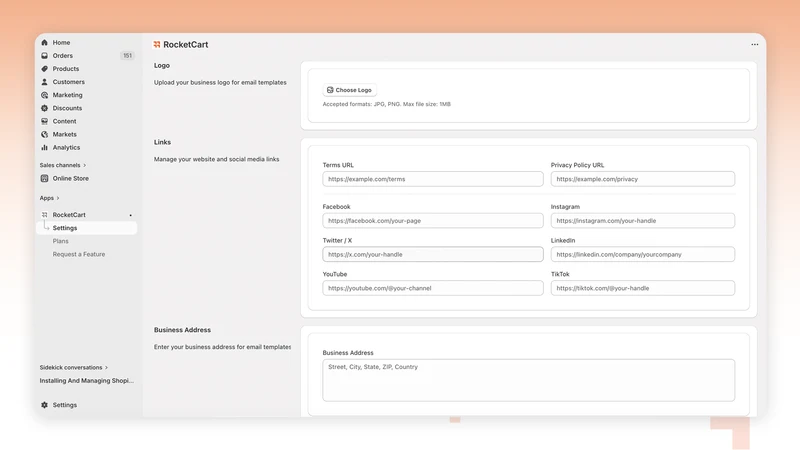
Task: Click the Products tag icon
Action: pos(44,68)
